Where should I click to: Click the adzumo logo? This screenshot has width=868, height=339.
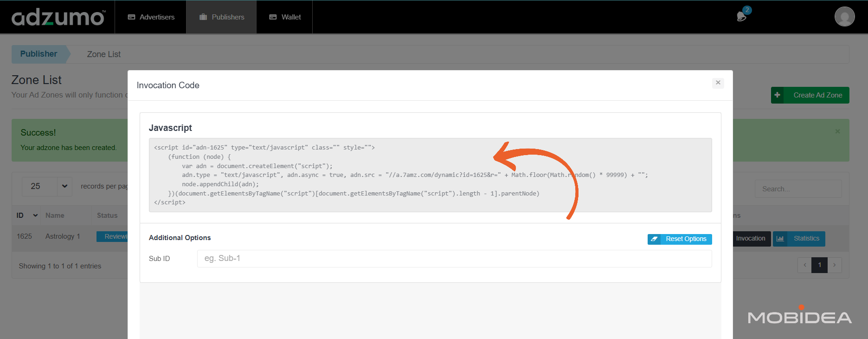(58, 17)
